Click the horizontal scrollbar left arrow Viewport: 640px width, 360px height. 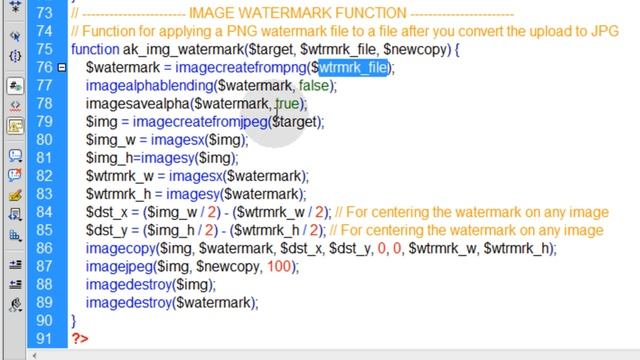pos(35,356)
